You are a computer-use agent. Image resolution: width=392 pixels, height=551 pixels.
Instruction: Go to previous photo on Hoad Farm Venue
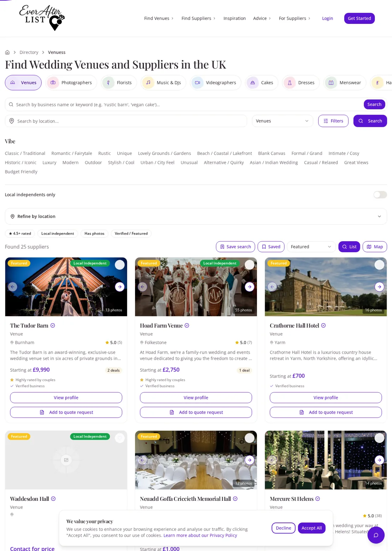(x=142, y=287)
